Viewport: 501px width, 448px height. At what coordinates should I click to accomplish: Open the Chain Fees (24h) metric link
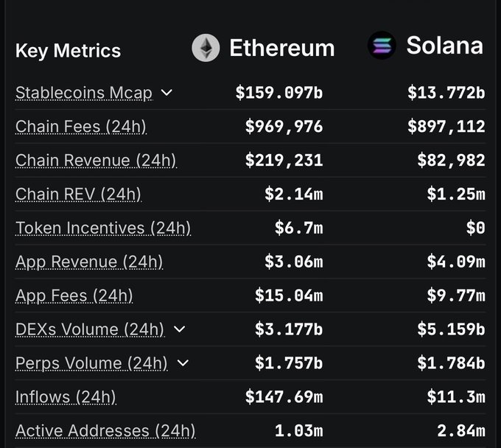[x=80, y=127]
